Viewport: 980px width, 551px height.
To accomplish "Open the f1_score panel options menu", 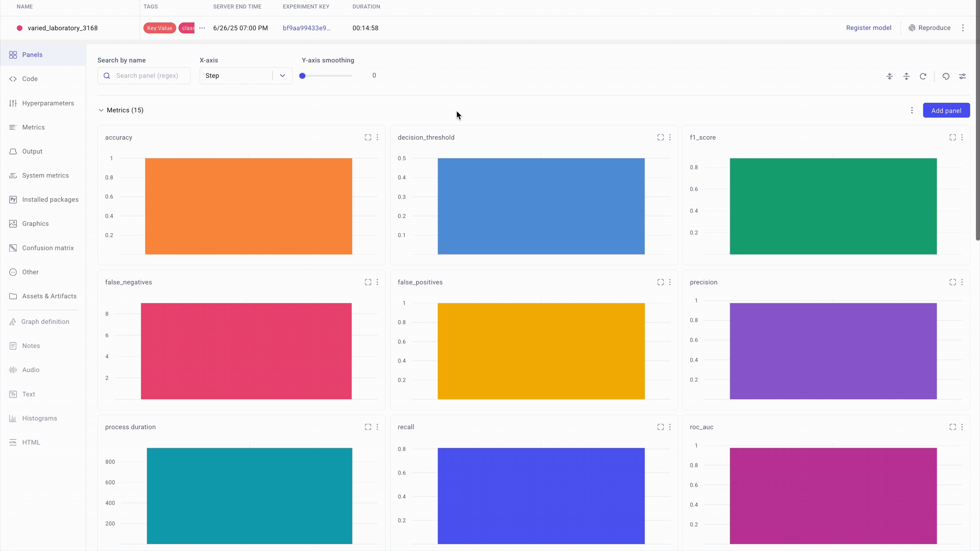I will (x=962, y=137).
